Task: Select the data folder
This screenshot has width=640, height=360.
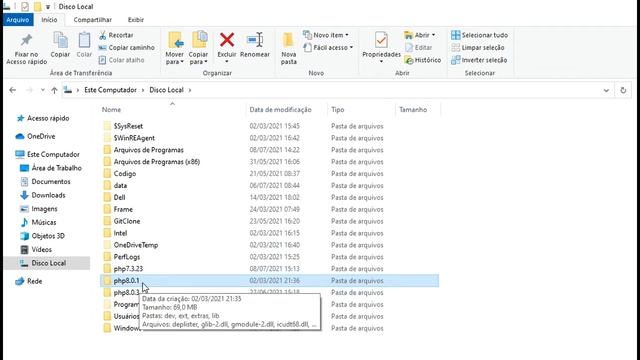Action: 120,185
